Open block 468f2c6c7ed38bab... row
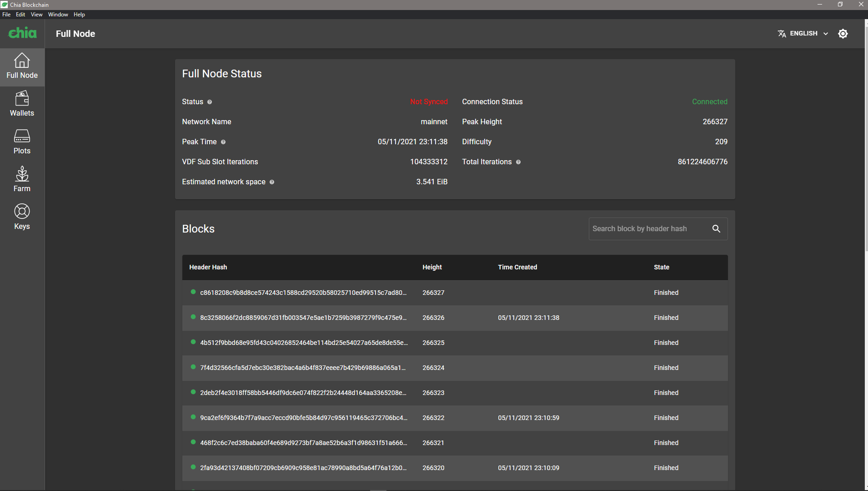 455,443
